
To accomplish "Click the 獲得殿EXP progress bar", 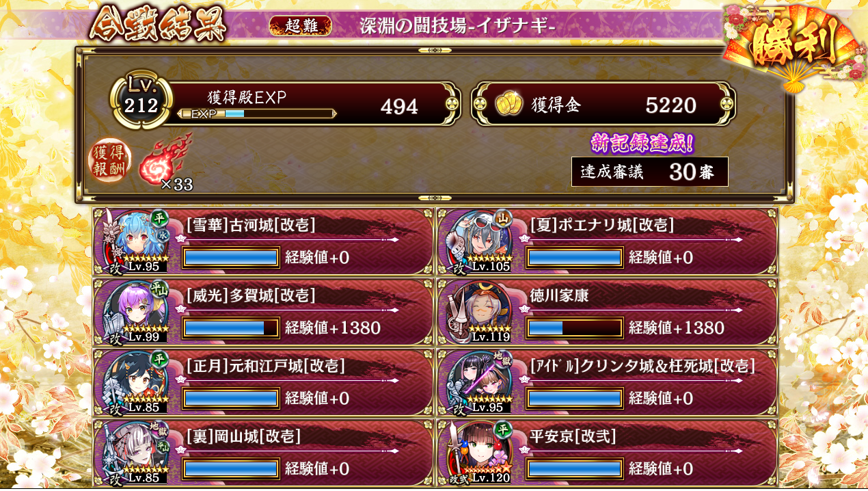I will (x=256, y=114).
